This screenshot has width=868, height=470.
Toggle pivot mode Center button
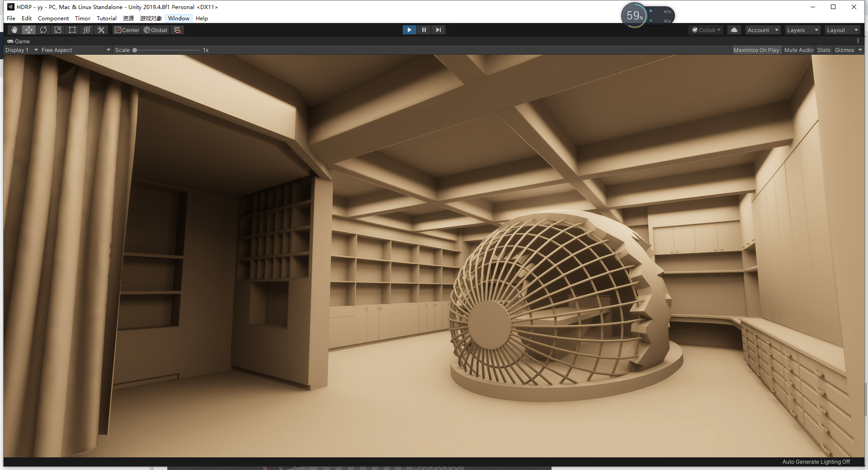(x=127, y=30)
